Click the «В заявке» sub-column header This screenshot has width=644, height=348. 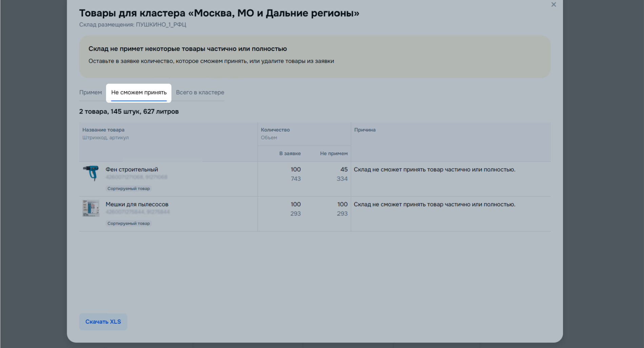click(x=290, y=153)
